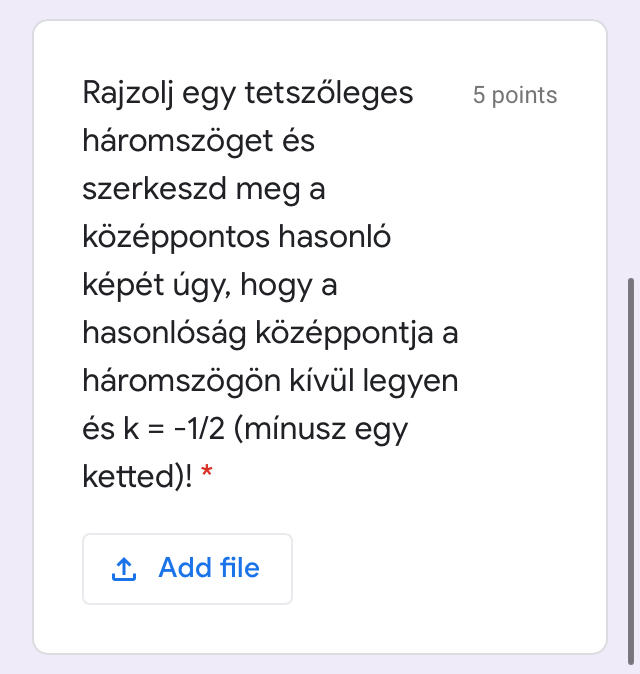
Task: Click the vertical scrollbar thumb
Action: click(630, 458)
